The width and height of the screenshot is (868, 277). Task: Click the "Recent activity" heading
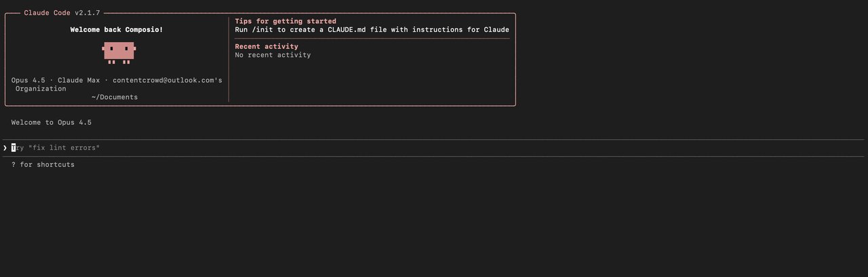point(267,46)
